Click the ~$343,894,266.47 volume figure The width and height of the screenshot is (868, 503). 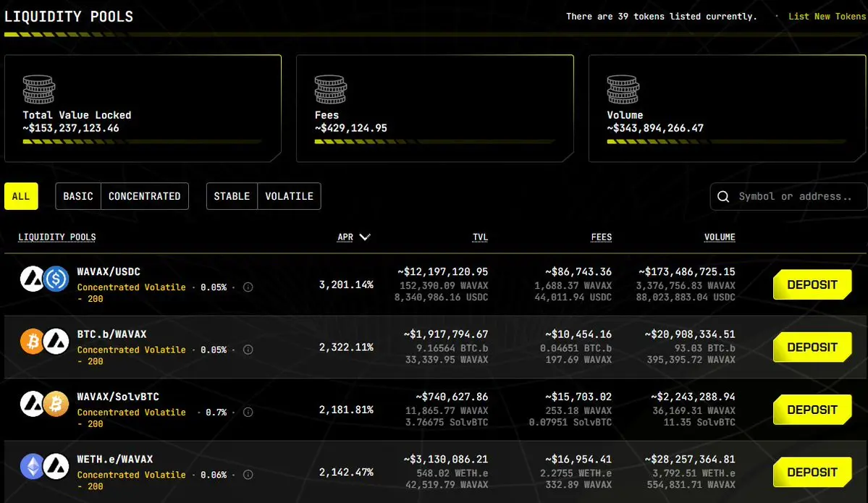[655, 128]
